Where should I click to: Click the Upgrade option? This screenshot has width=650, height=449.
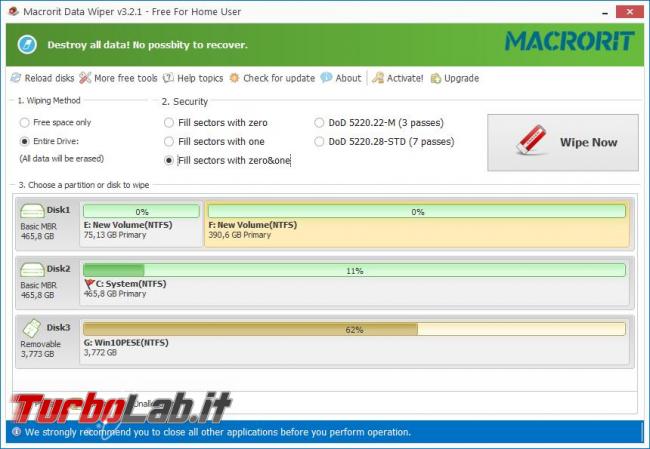tap(455, 78)
